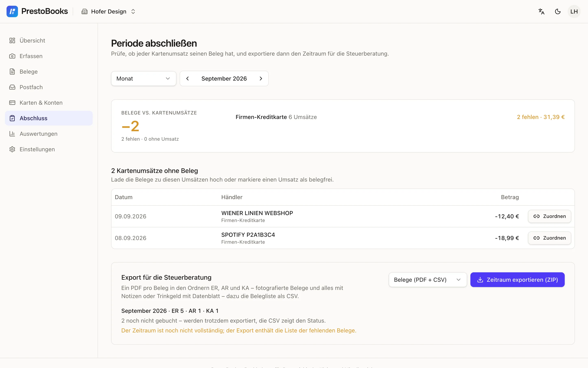Click the Erfassen camera icon
This screenshot has width=588, height=368.
click(12, 56)
